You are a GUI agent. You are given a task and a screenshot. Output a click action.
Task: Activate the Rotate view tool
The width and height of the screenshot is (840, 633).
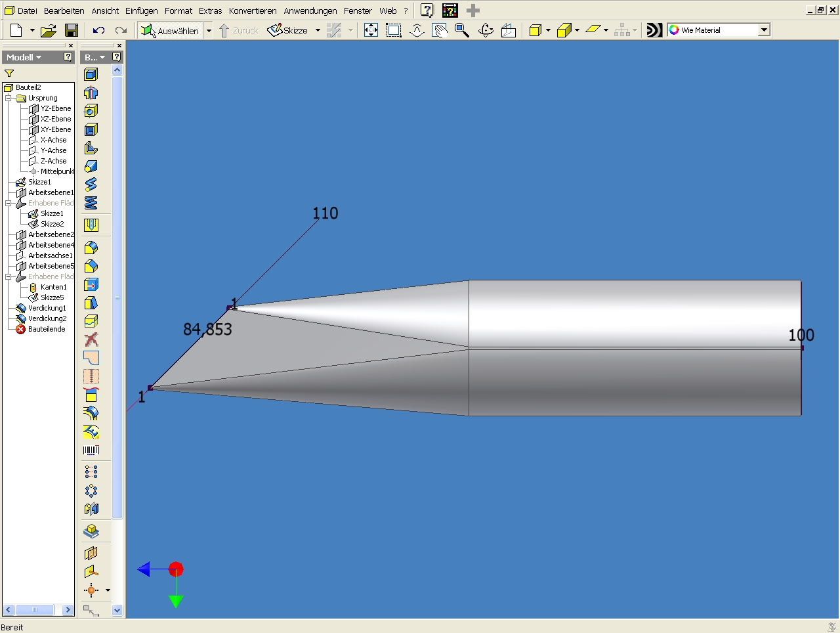coord(486,30)
